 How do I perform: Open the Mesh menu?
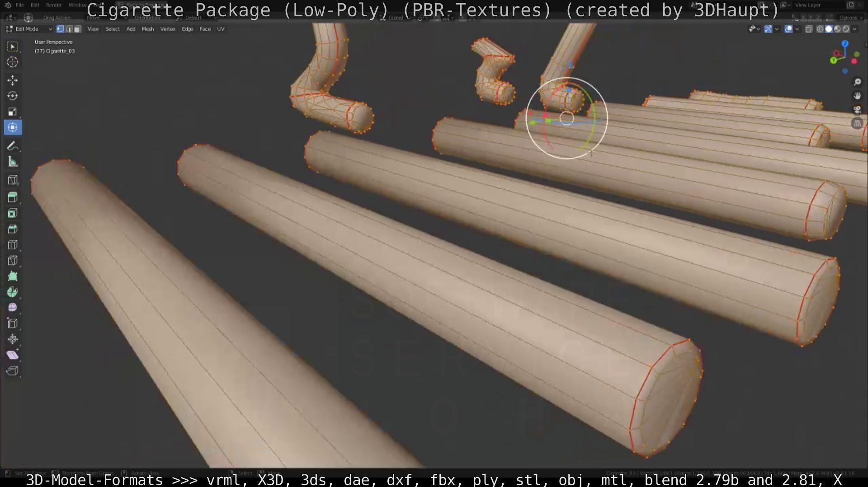pyautogui.click(x=148, y=29)
